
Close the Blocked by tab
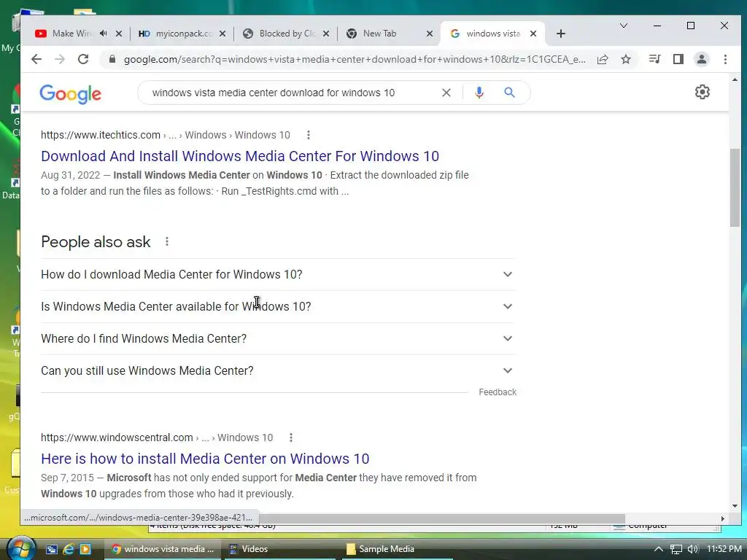pyautogui.click(x=326, y=34)
